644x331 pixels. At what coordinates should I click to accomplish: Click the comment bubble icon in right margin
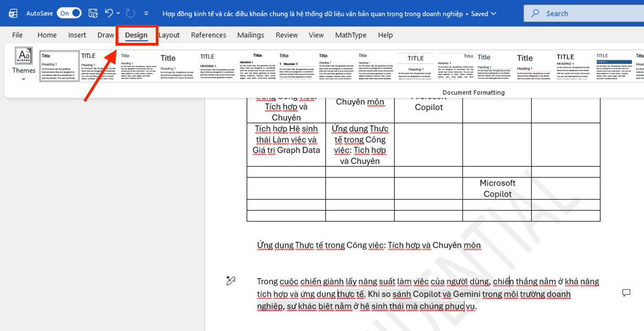pyautogui.click(x=626, y=293)
